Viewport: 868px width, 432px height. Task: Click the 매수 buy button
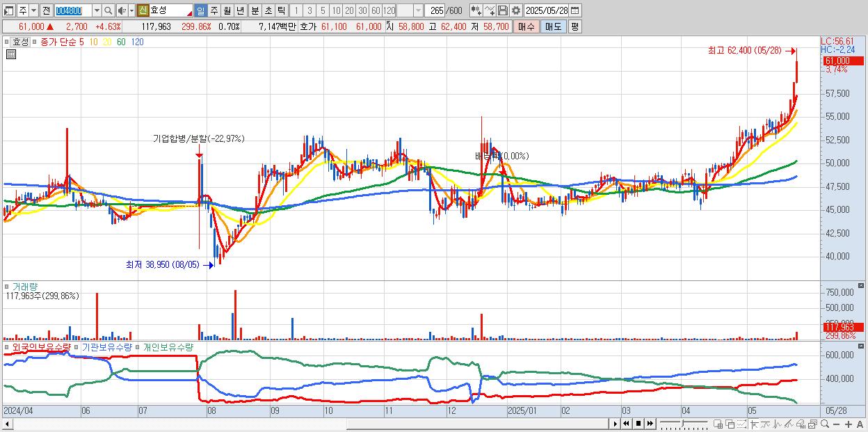(526, 26)
